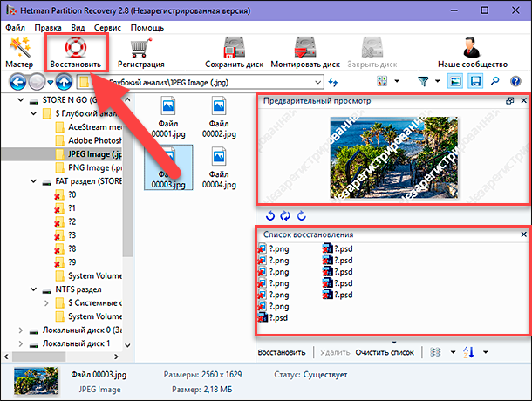
Task: Open recovery list view options dropdown arrow
Action: tap(453, 352)
